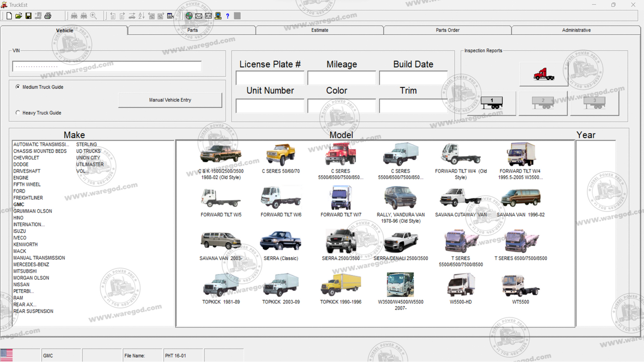
Task: Click the red semi truck inspection image
Action: [x=543, y=73]
